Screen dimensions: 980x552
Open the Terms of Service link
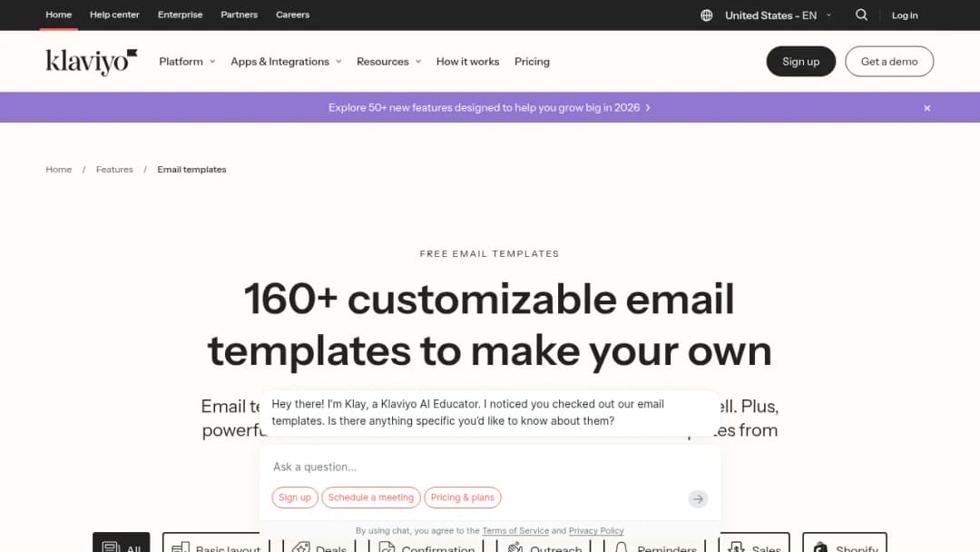click(x=515, y=531)
